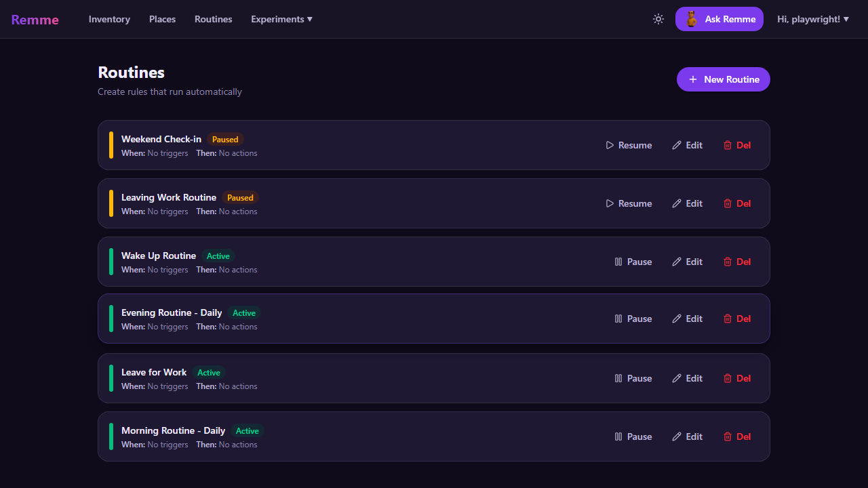Screen dimensions: 868x488
Task: Expand the Experiments dropdown menu
Action: pos(281,19)
